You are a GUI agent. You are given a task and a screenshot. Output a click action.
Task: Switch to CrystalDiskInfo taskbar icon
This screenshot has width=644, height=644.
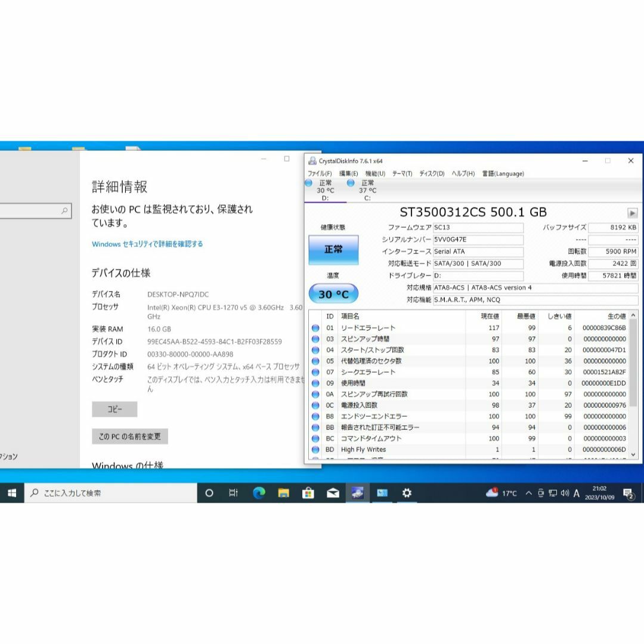click(x=357, y=493)
